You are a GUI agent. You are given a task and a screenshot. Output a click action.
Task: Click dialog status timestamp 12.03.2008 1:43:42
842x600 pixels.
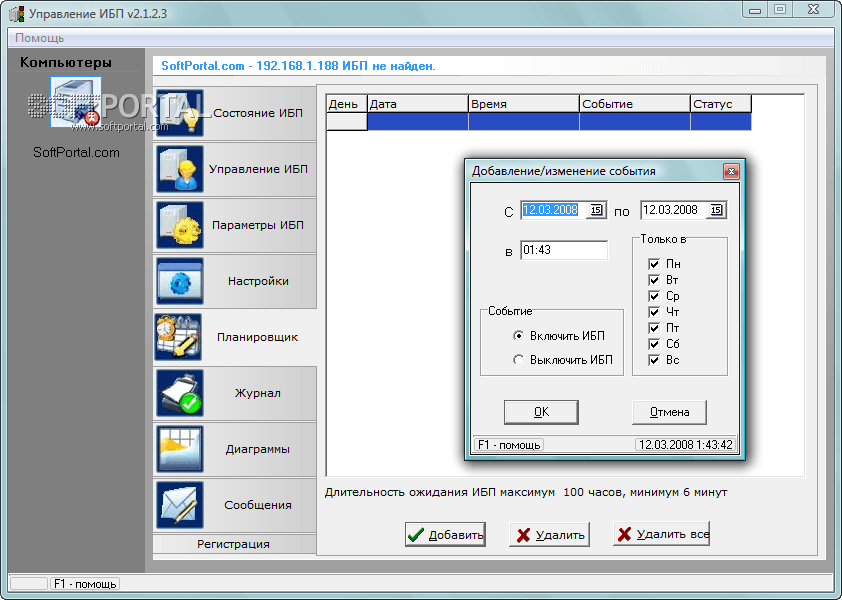click(685, 445)
